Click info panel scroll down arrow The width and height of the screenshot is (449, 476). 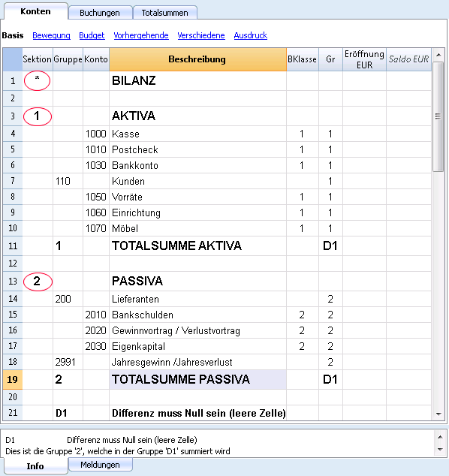tap(440, 449)
